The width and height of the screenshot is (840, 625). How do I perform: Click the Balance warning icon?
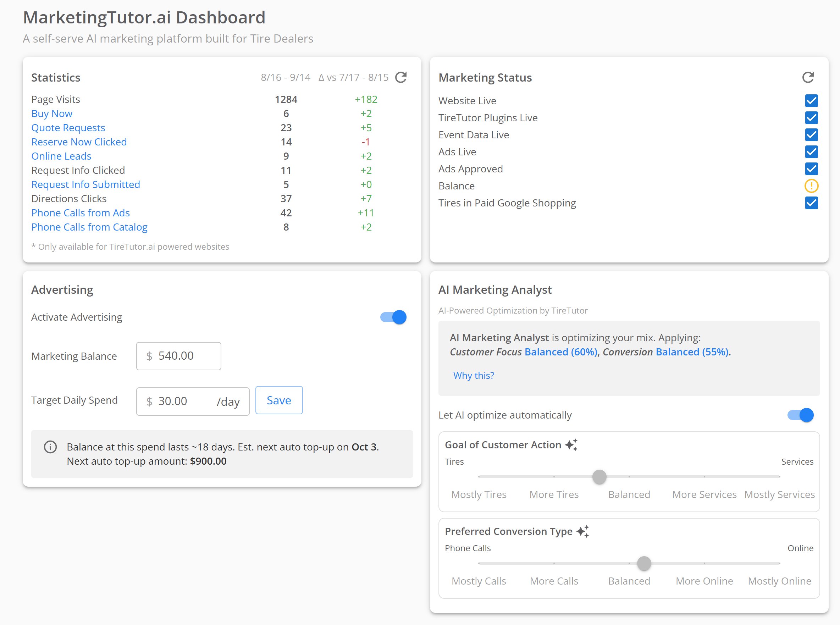[811, 186]
